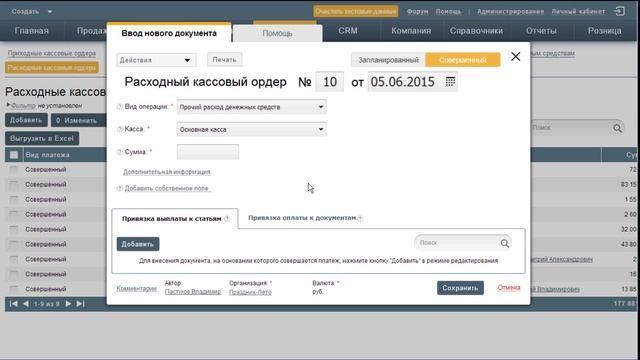Click Очистить тестовые данные button
The width and height of the screenshot is (640, 360).
pyautogui.click(x=356, y=11)
